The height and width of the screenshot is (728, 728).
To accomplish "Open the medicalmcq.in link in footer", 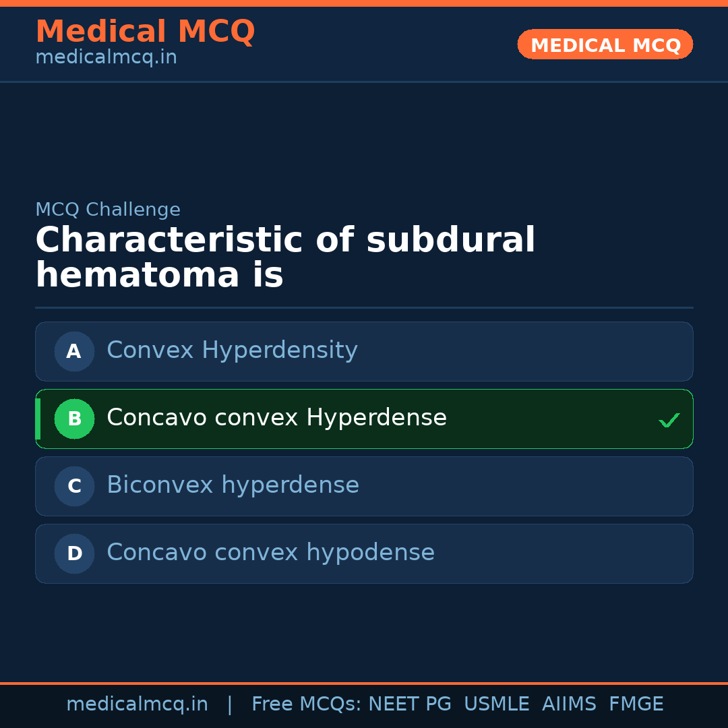I will (x=137, y=704).
